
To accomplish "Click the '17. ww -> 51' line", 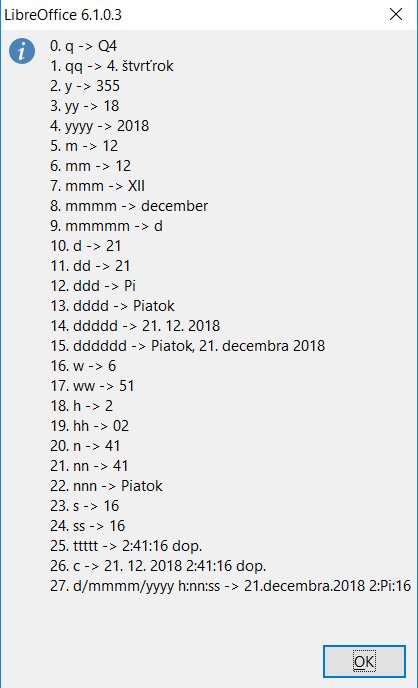I will [92, 386].
